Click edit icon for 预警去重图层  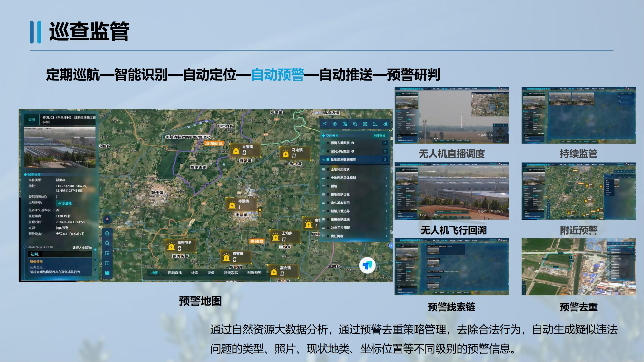(x=385, y=143)
